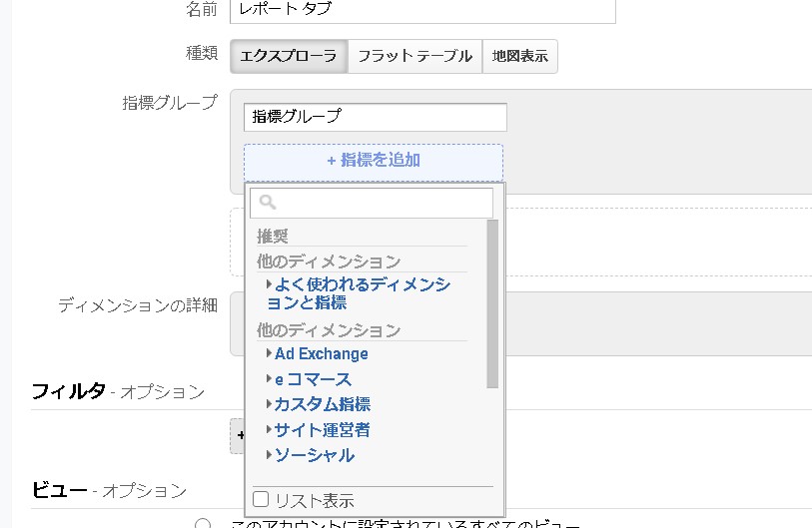
Task: Click the magnifier icon in the metric search box
Action: point(267,203)
